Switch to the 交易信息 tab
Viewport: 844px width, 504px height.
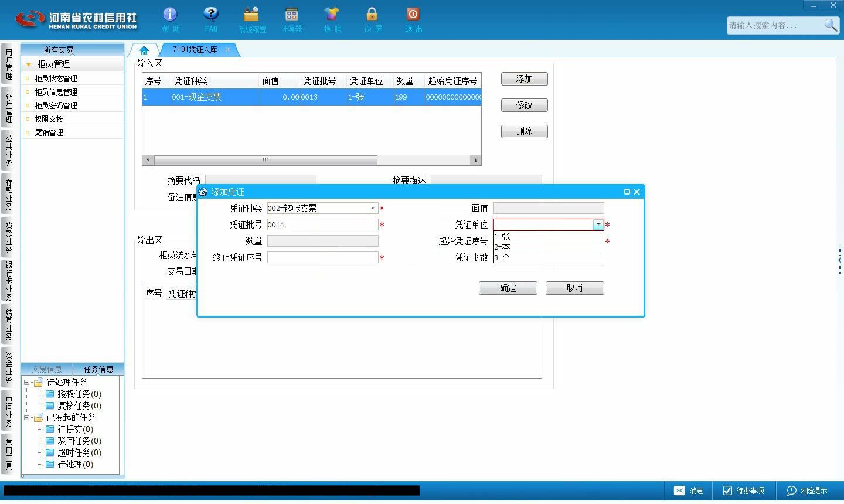click(47, 369)
